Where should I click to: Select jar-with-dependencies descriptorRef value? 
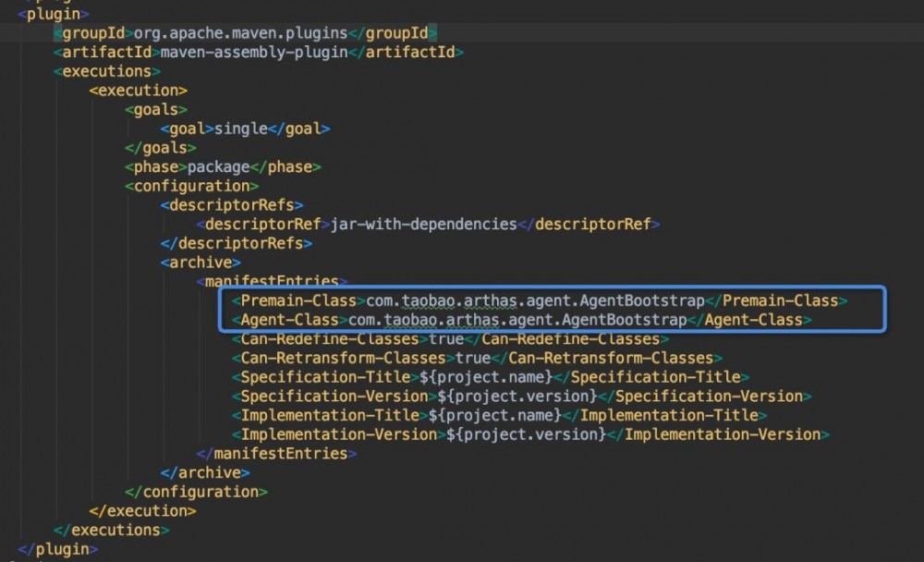pos(424,225)
